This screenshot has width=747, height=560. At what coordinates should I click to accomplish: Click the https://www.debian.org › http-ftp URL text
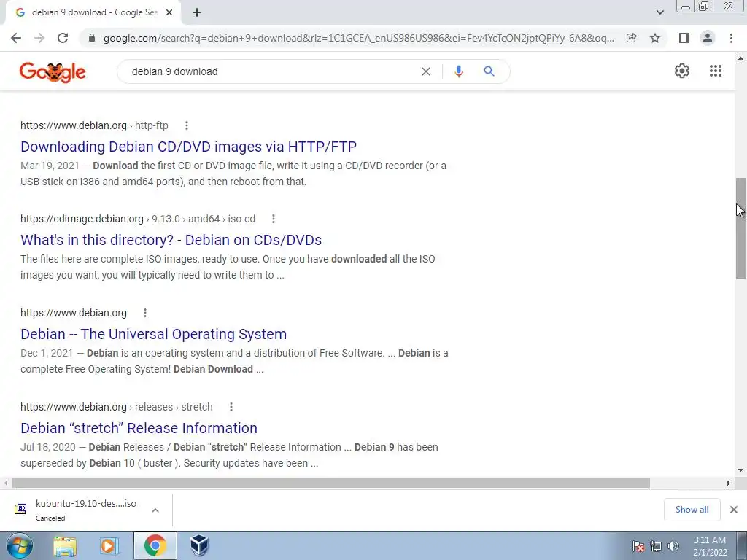pos(94,125)
